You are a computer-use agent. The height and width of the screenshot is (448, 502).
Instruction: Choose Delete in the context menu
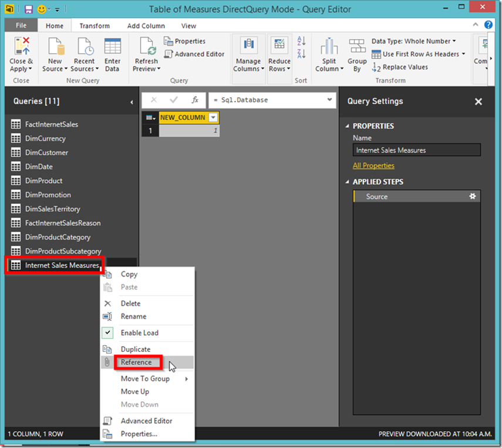147,304
